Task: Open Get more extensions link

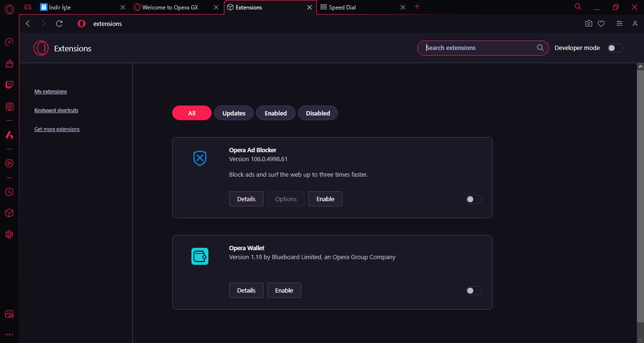Action: [x=57, y=129]
